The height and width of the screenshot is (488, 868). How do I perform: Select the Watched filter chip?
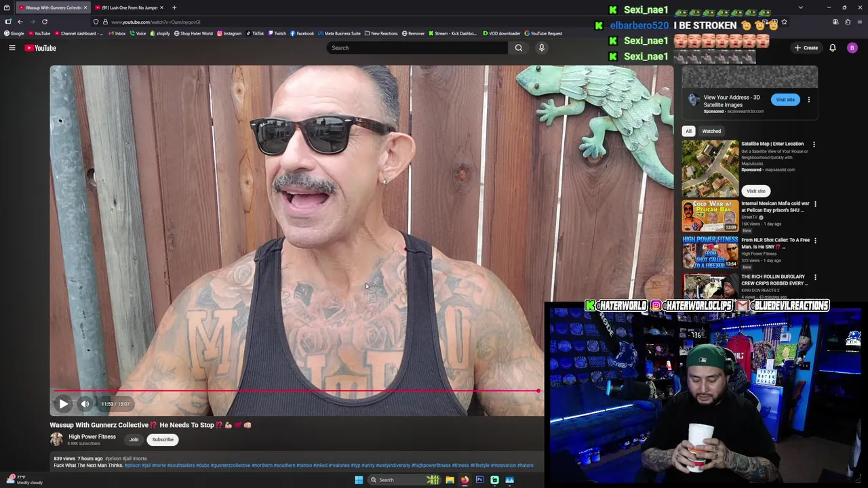(x=711, y=131)
